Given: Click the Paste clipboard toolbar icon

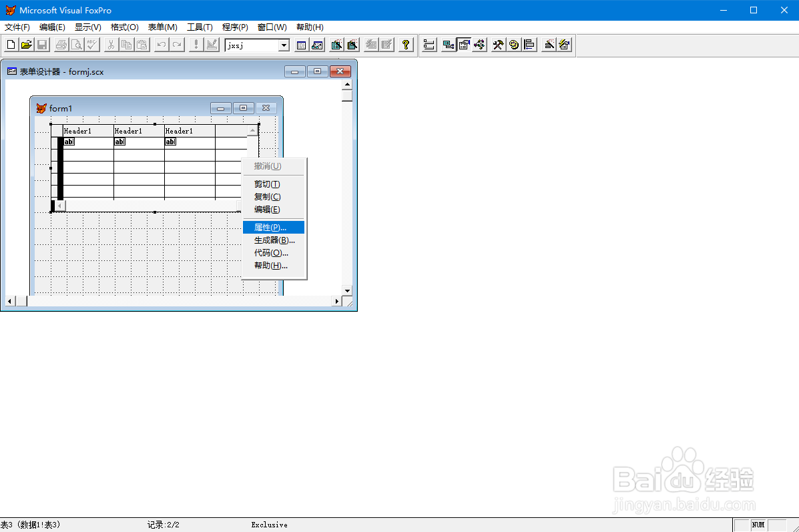Looking at the screenshot, I should click(142, 45).
